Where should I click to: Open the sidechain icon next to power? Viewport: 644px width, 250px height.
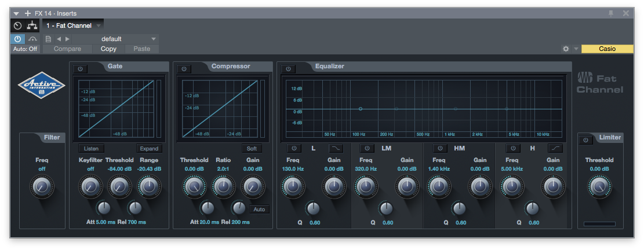[32, 39]
